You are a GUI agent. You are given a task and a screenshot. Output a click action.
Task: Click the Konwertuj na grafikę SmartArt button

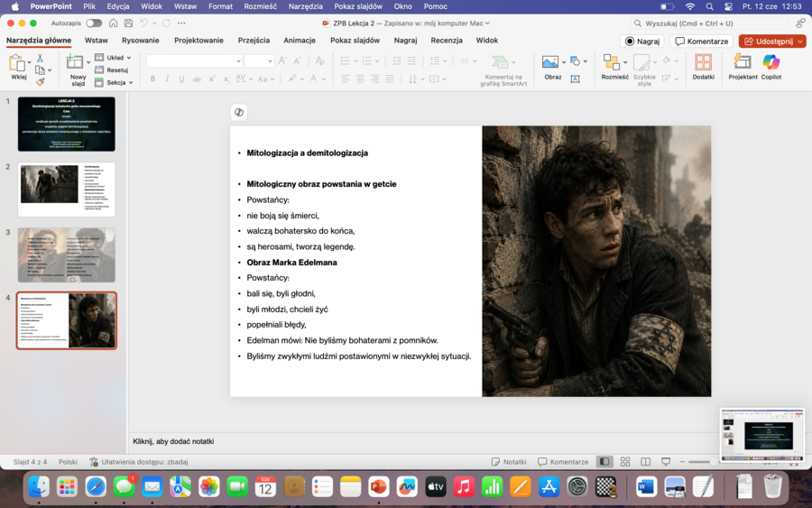pos(503,70)
